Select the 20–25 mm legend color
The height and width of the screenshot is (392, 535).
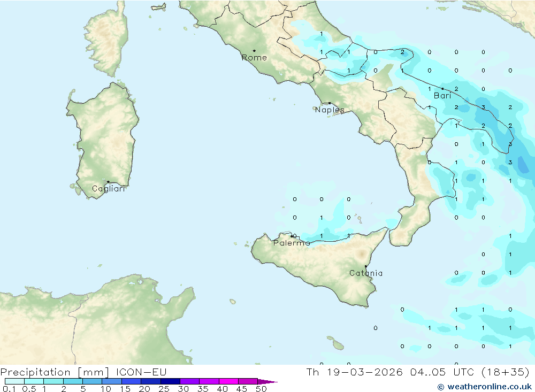151,381
